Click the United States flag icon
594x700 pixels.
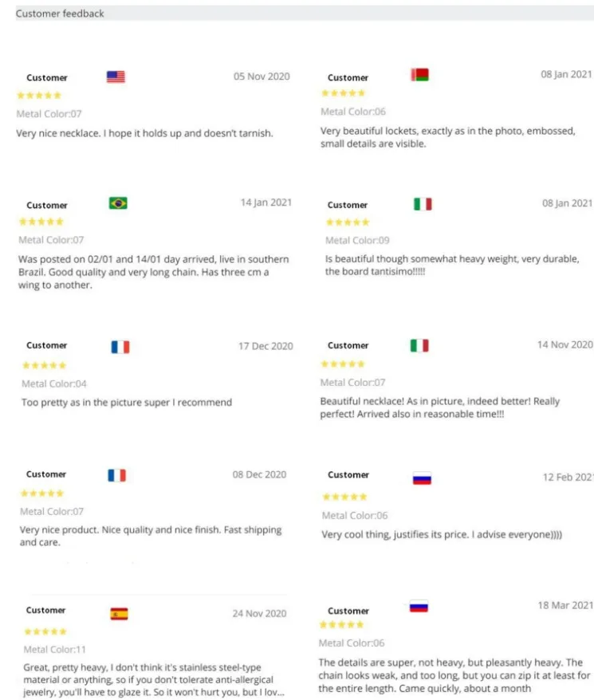click(116, 77)
